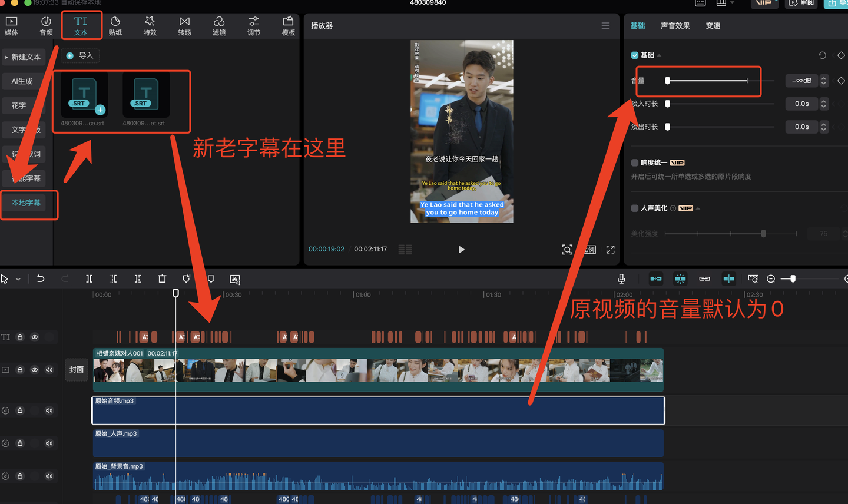The image size is (848, 504).
Task: Click the volume dB input field
Action: pos(801,81)
